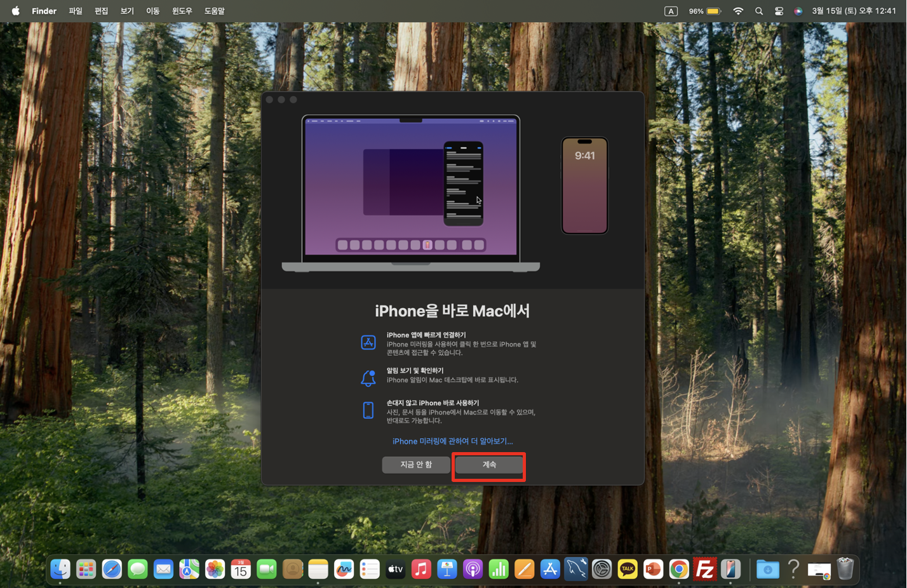Click the date and time in menu bar
The width and height of the screenshot is (907, 588).
point(854,11)
